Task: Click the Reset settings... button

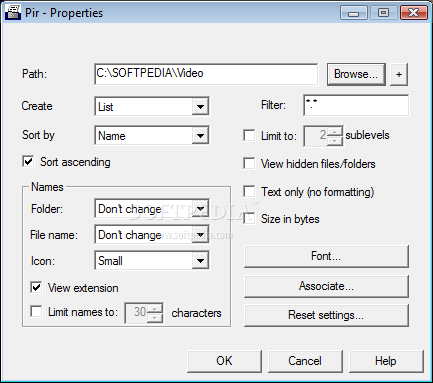Action: 326,315
